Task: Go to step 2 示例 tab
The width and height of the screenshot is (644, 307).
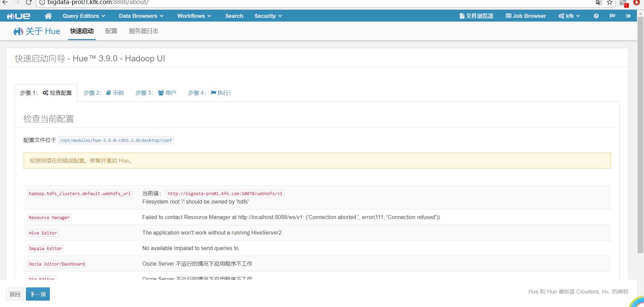Action: (103, 93)
